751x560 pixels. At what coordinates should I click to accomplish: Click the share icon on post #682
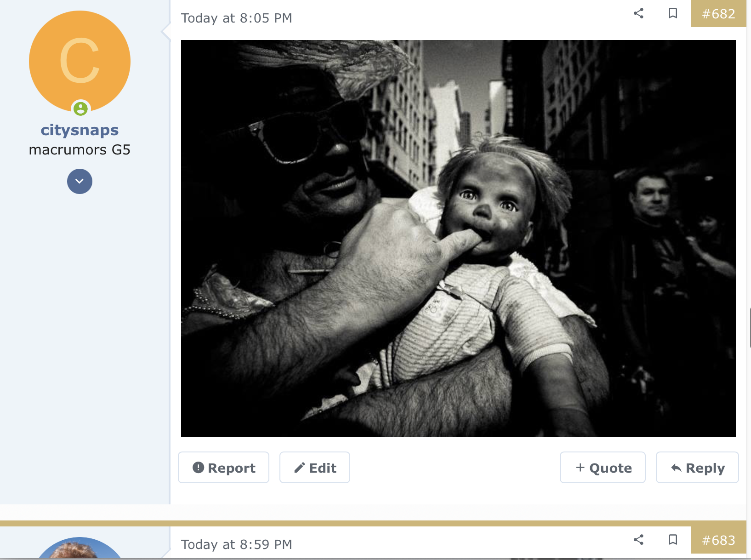(x=638, y=14)
